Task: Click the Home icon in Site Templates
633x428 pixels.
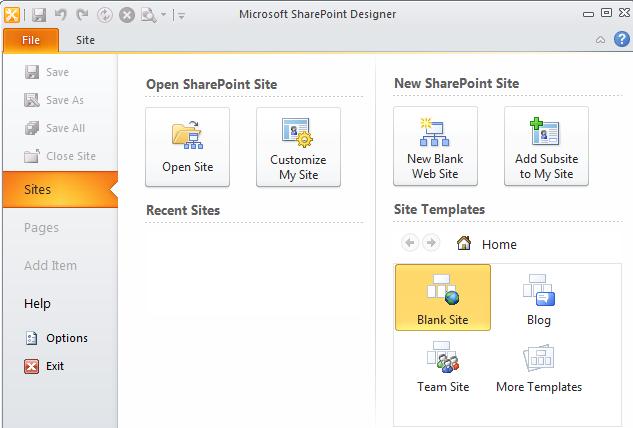Action: (x=464, y=243)
